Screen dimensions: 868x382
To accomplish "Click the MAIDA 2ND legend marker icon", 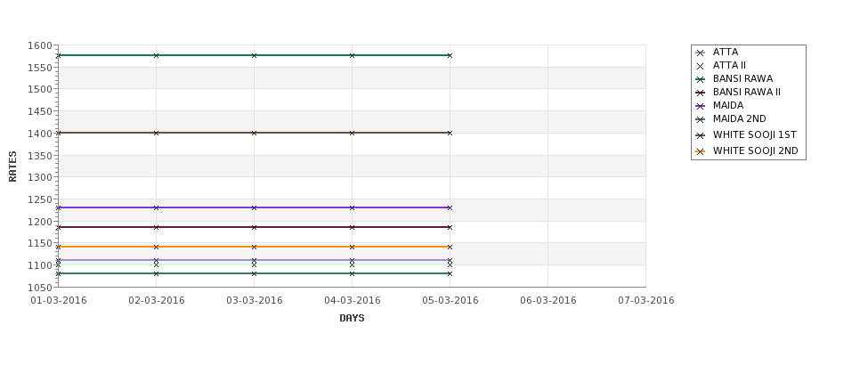I will pyautogui.click(x=700, y=119).
